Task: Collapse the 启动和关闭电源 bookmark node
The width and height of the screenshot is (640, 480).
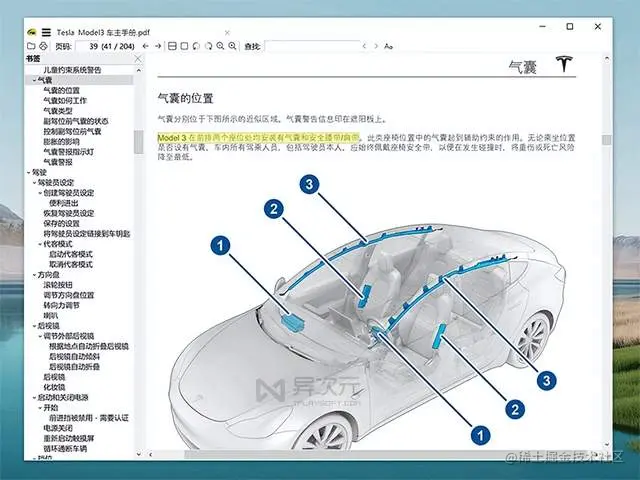Action: [34, 398]
